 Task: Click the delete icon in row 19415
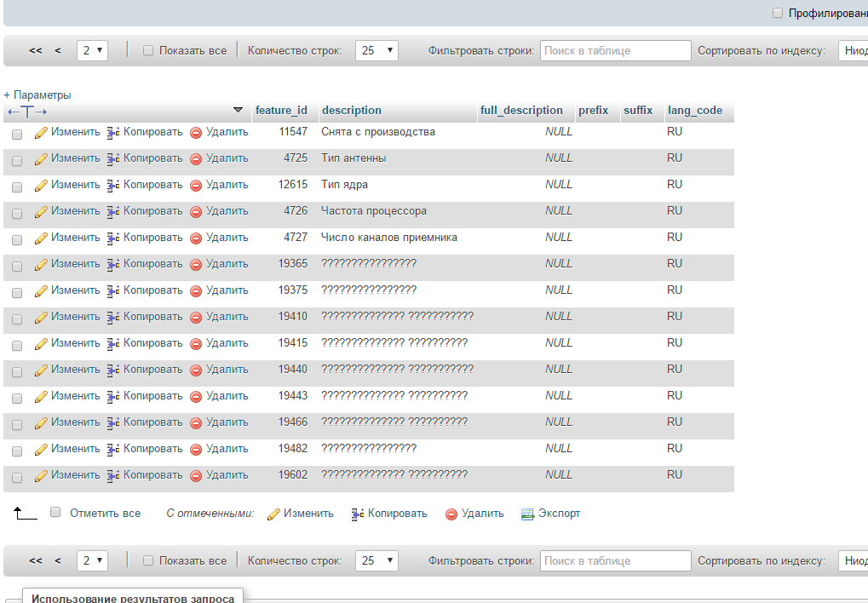(196, 344)
